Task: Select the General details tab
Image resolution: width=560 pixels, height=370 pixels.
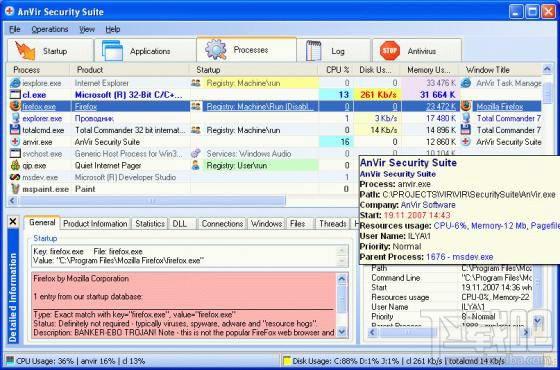Action: (42, 223)
